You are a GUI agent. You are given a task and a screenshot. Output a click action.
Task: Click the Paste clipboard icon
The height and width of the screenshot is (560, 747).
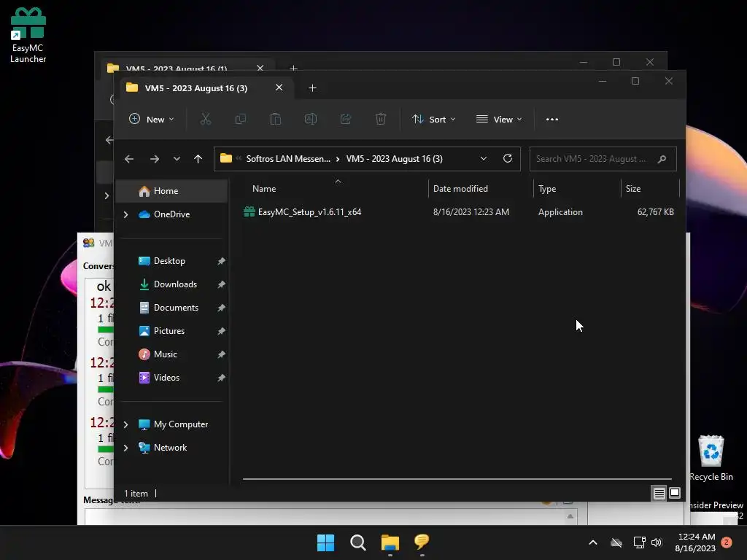coord(275,119)
